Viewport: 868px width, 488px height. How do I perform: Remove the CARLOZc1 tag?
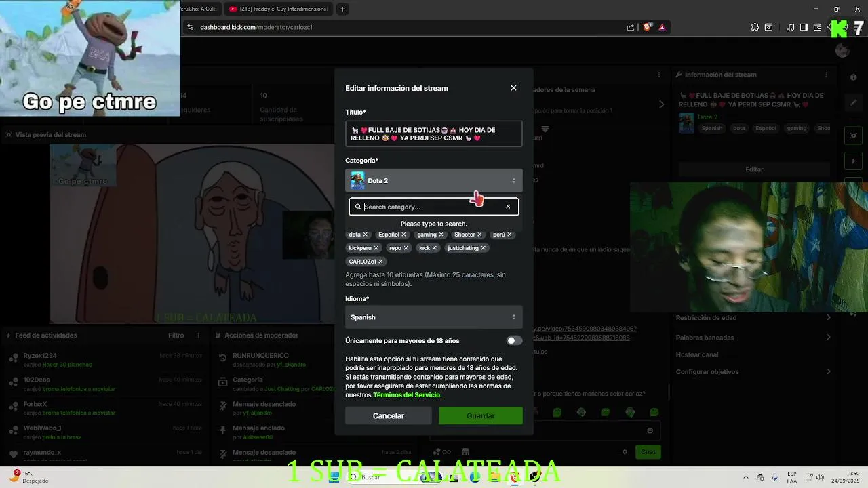click(380, 262)
